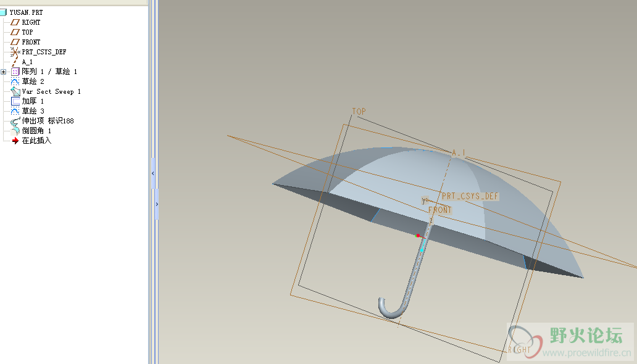
Task: Select YUSAN.PRT in the model tree
Action: 26,12
